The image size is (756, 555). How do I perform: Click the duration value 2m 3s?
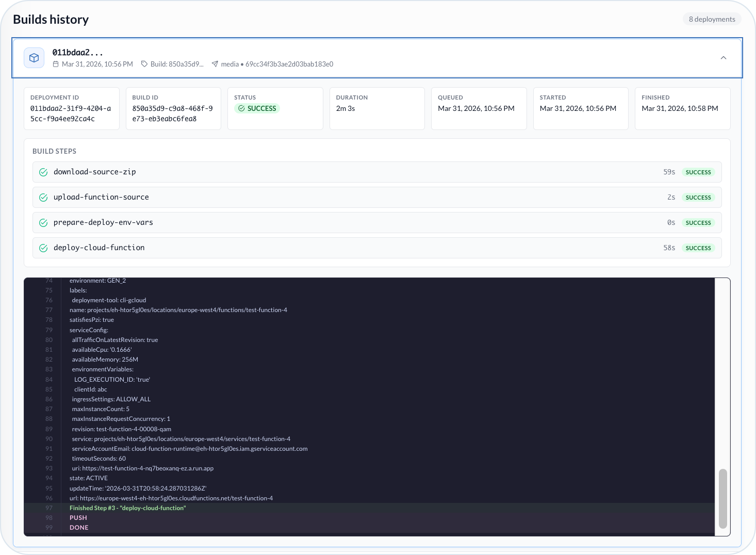[346, 108]
